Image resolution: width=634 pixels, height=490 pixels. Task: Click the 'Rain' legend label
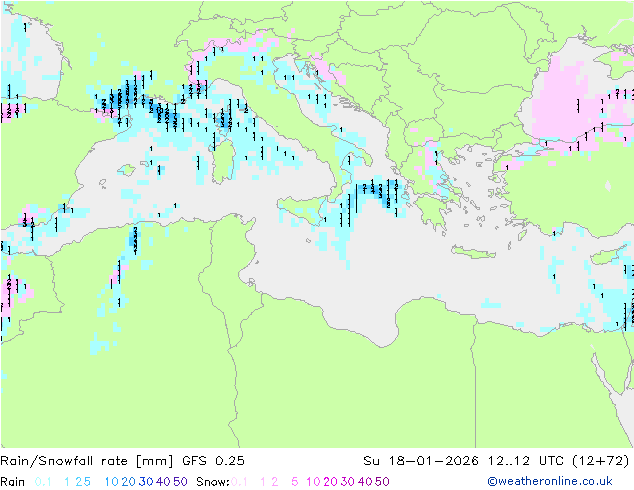point(13,482)
